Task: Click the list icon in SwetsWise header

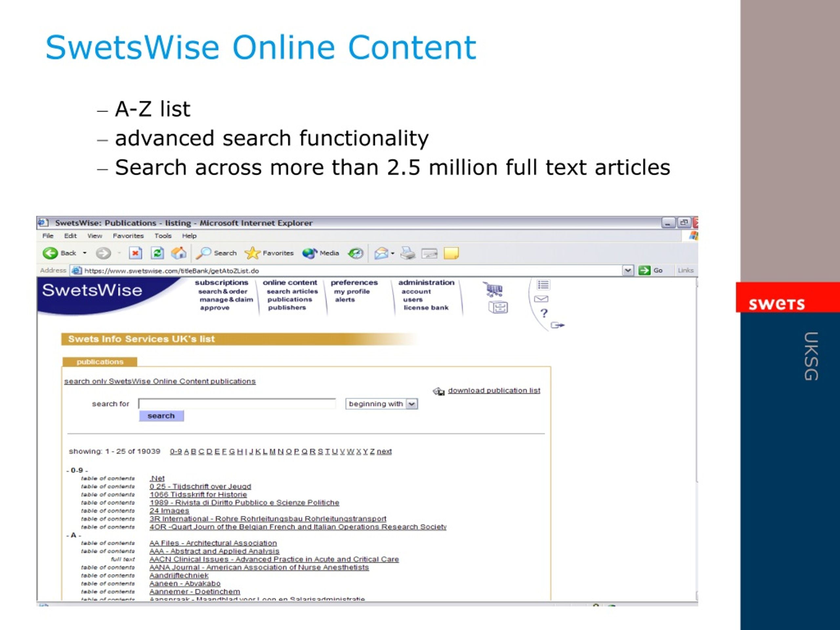Action: (x=543, y=284)
